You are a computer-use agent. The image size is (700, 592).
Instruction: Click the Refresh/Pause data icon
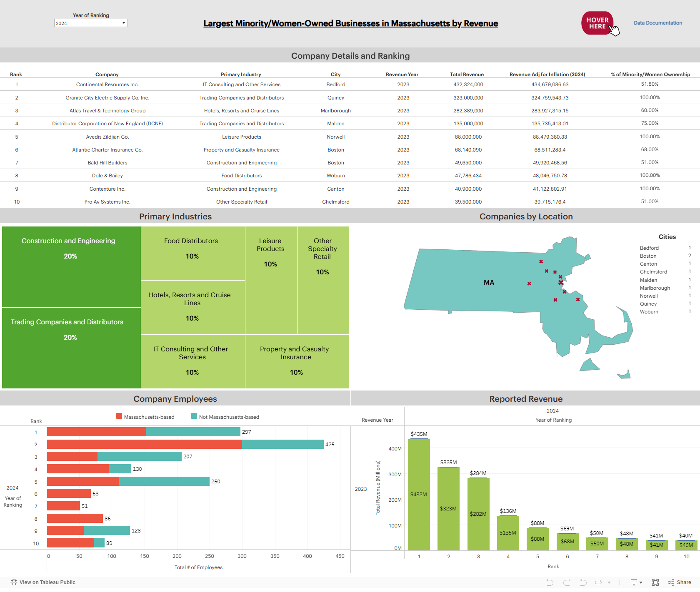click(x=599, y=582)
